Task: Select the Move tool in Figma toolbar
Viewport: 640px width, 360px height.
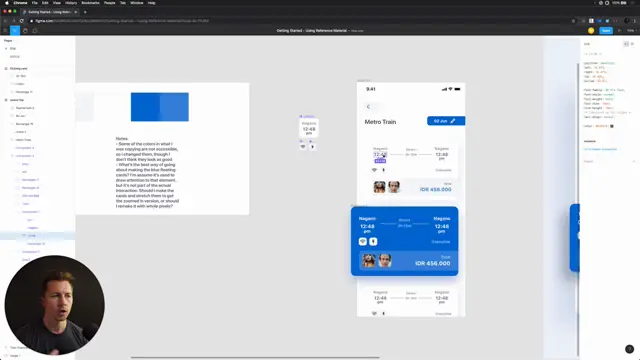Action: pyautogui.click(x=15, y=31)
